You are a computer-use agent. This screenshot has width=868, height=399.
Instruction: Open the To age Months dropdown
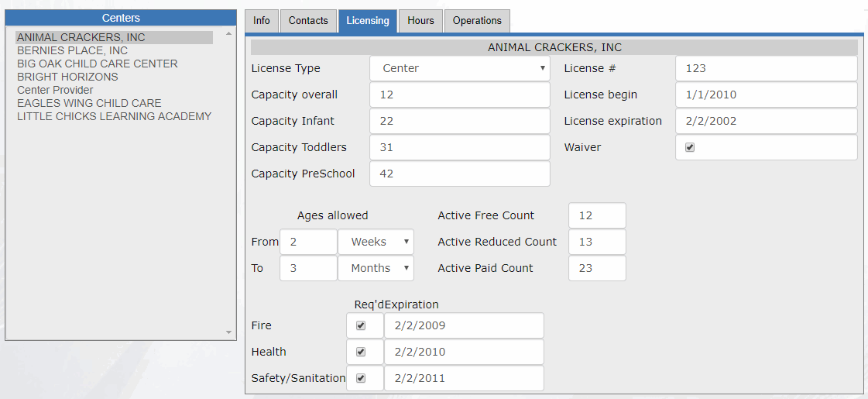376,268
